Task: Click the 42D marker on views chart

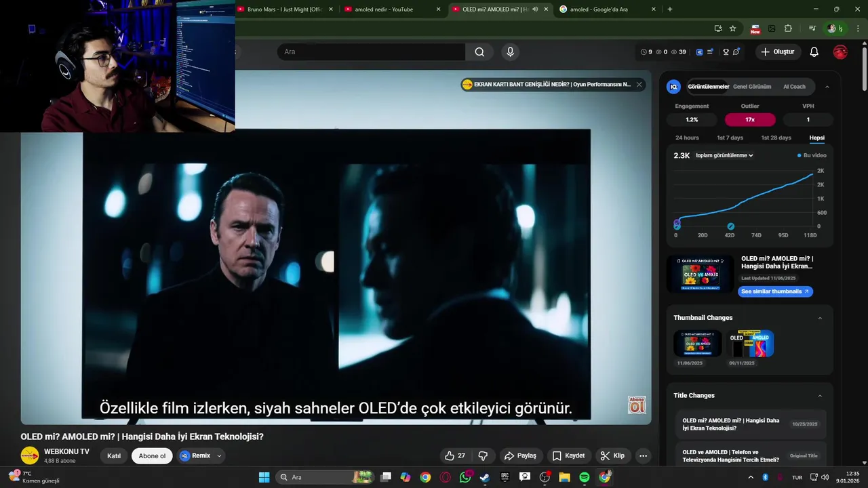Action: pyautogui.click(x=730, y=226)
